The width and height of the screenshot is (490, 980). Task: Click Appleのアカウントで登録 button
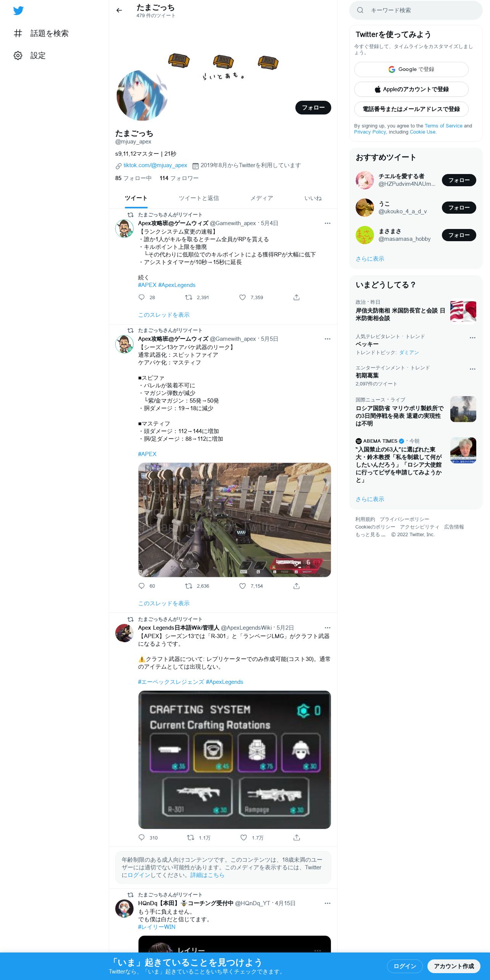(x=411, y=89)
